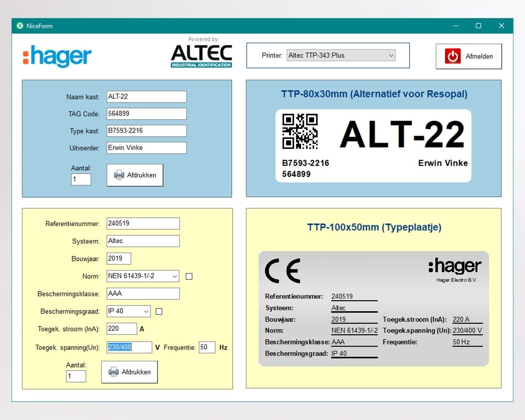This screenshot has width=525, height=420.
Task: Click the Frequentie input box
Action: [x=207, y=347]
